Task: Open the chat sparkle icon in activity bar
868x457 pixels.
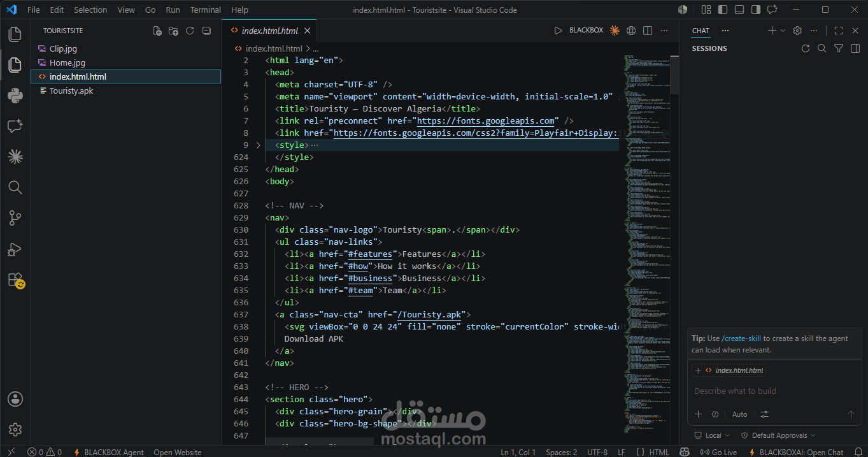Action: 15,126
